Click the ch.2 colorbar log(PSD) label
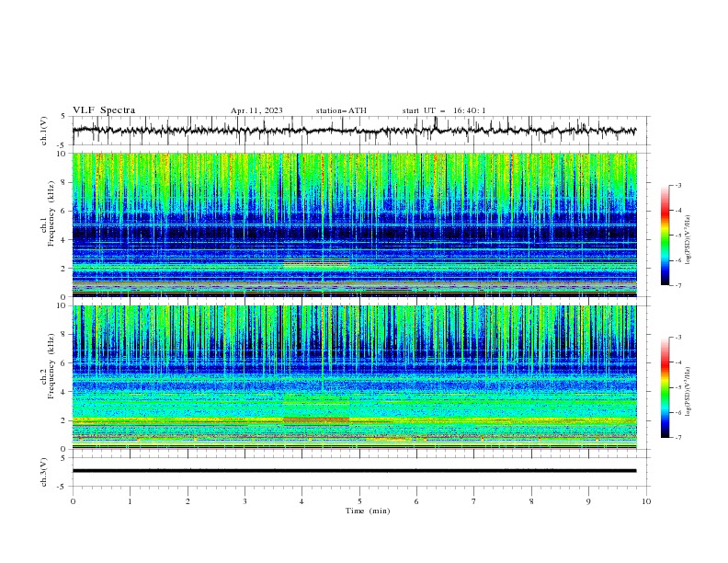Image resolution: width=728 pixels, height=563 pixels. (x=689, y=392)
